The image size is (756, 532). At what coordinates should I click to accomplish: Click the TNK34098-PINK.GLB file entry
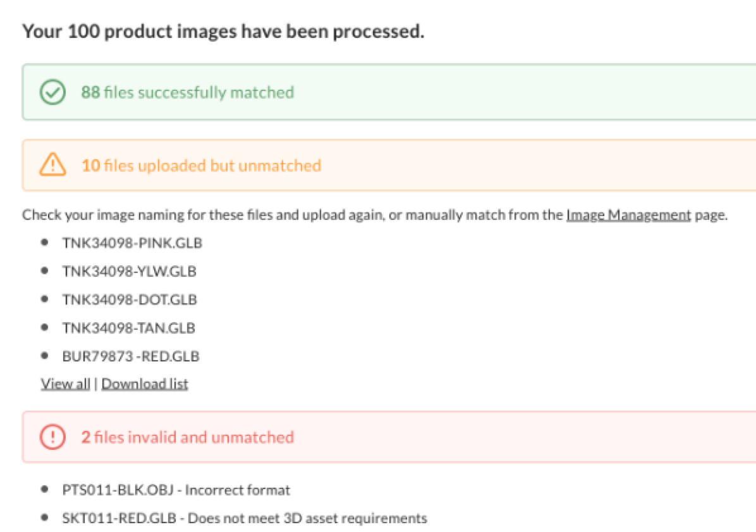132,243
